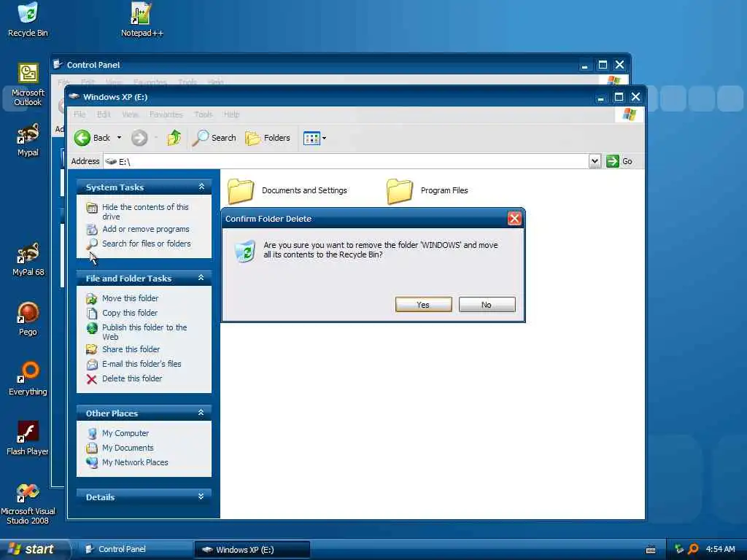Expand the Details panel
747x560 pixels.
(201, 496)
